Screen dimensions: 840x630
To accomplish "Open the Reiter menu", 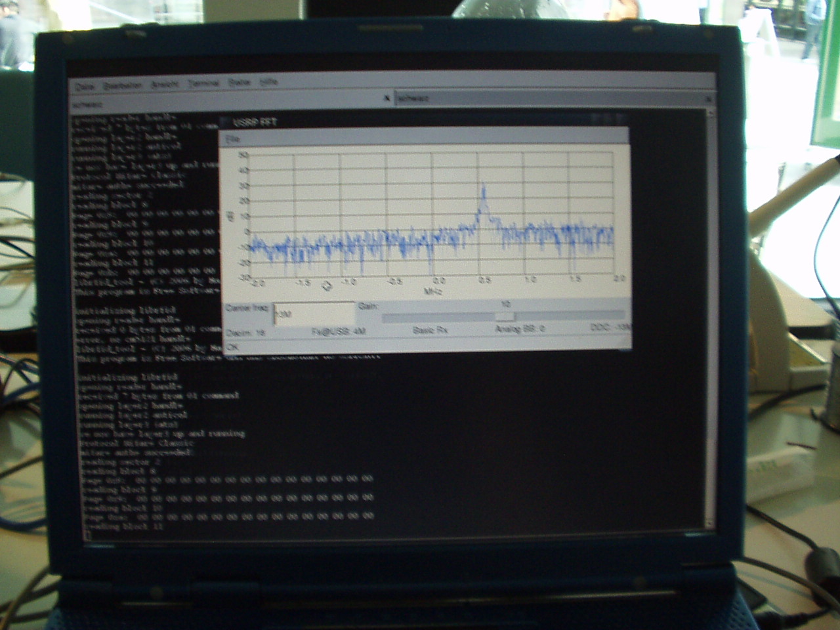I will (x=240, y=83).
